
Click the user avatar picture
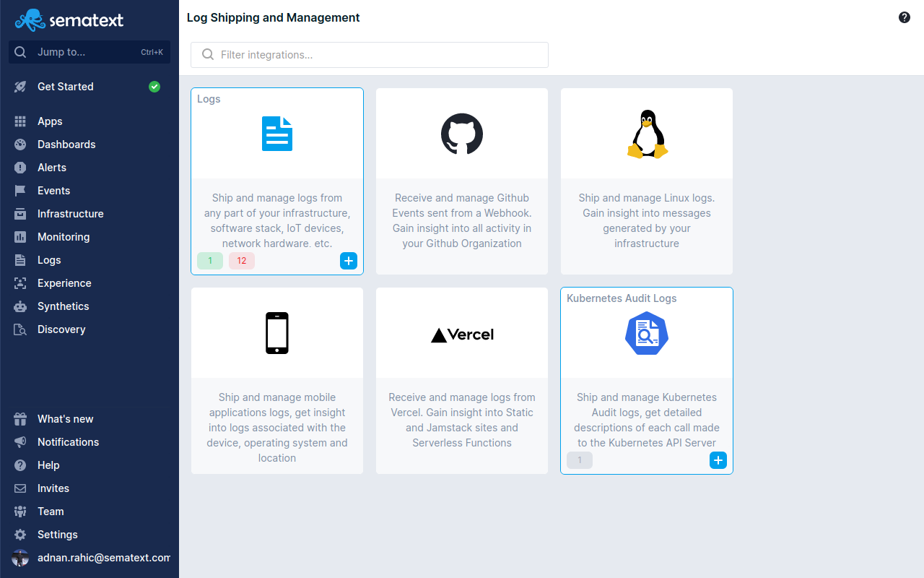20,558
